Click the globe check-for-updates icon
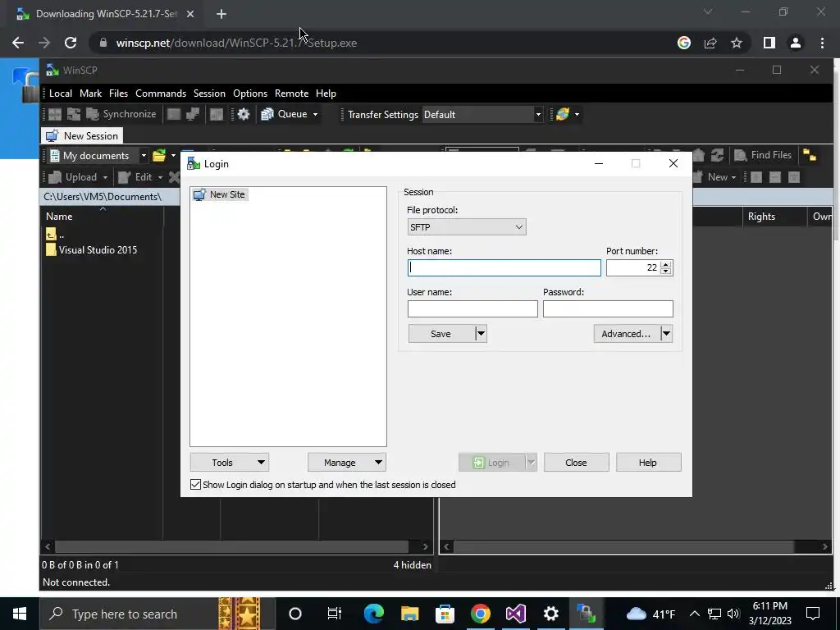 563,114
